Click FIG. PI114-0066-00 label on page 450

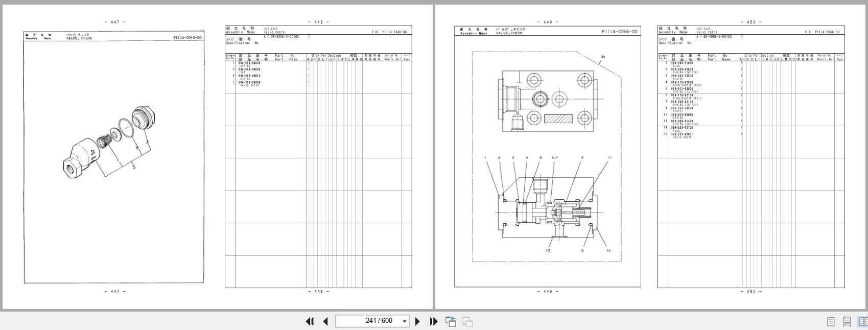822,32
